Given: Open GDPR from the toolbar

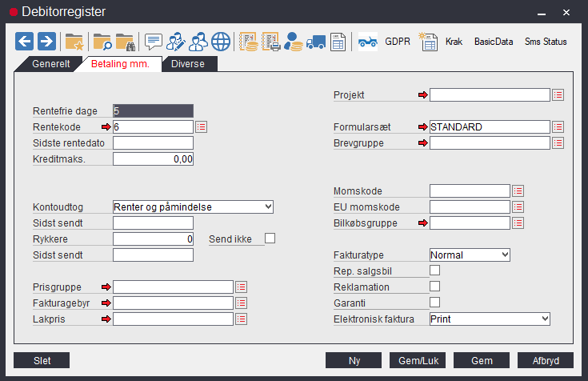Looking at the screenshot, I should tap(398, 42).
